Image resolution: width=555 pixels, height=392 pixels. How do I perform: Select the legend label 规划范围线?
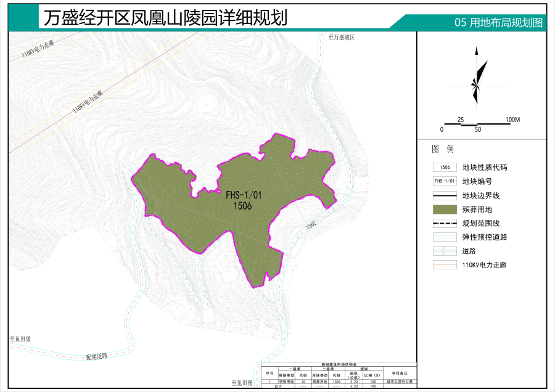481,223
